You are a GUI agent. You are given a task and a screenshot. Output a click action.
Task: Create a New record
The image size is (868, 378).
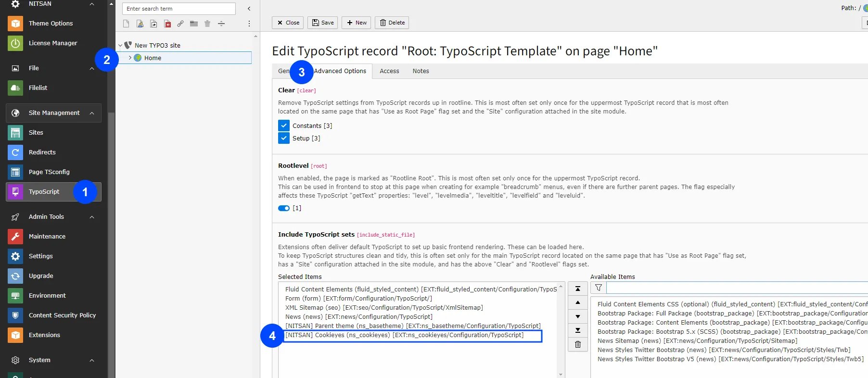(357, 23)
